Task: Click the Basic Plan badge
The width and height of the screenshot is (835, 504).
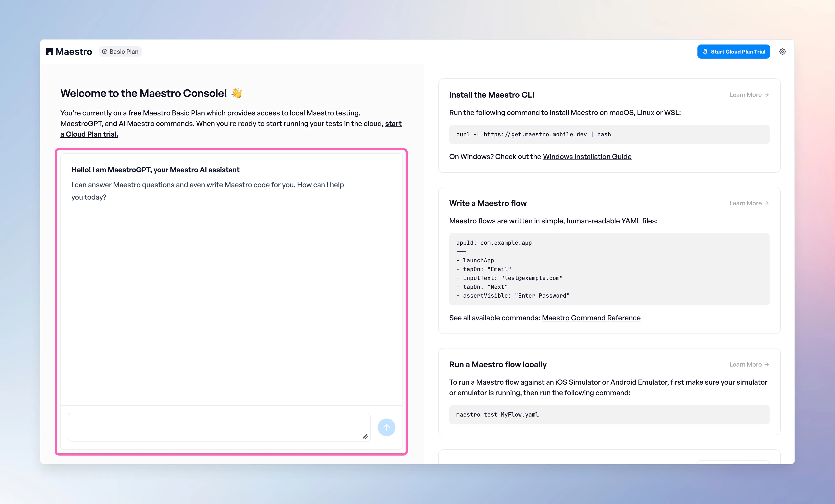Action: tap(120, 52)
